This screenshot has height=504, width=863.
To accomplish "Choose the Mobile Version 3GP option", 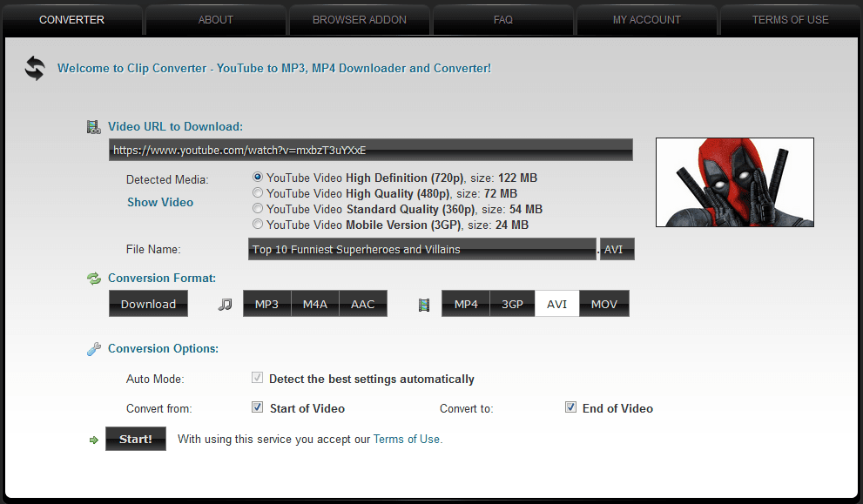I will pos(258,224).
